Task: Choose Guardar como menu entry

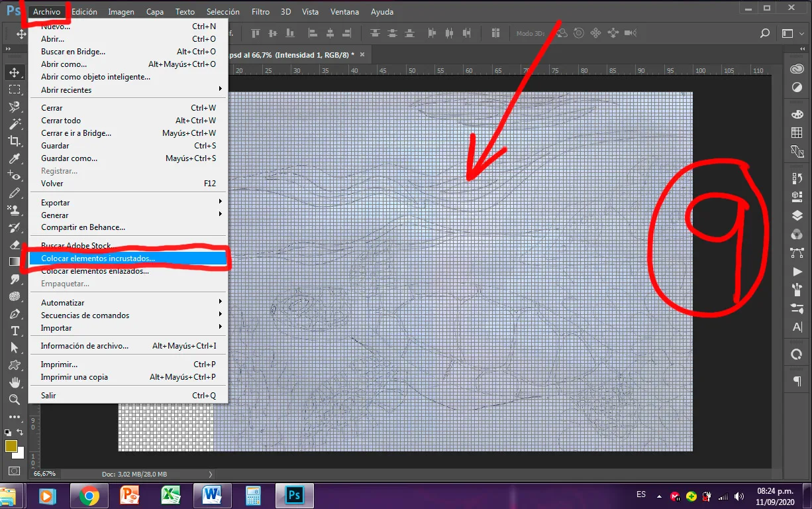Action: click(128, 158)
